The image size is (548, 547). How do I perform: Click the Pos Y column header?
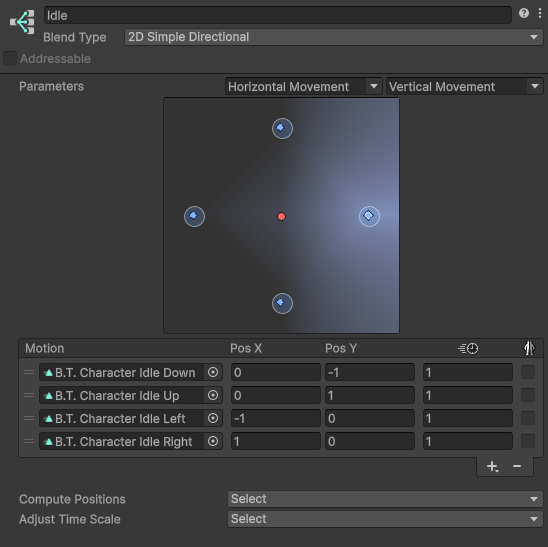pos(341,348)
